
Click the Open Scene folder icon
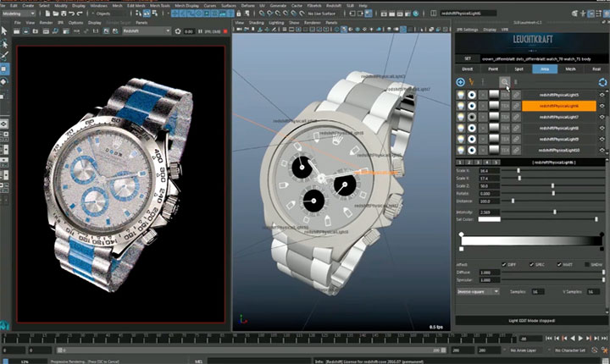[56, 14]
